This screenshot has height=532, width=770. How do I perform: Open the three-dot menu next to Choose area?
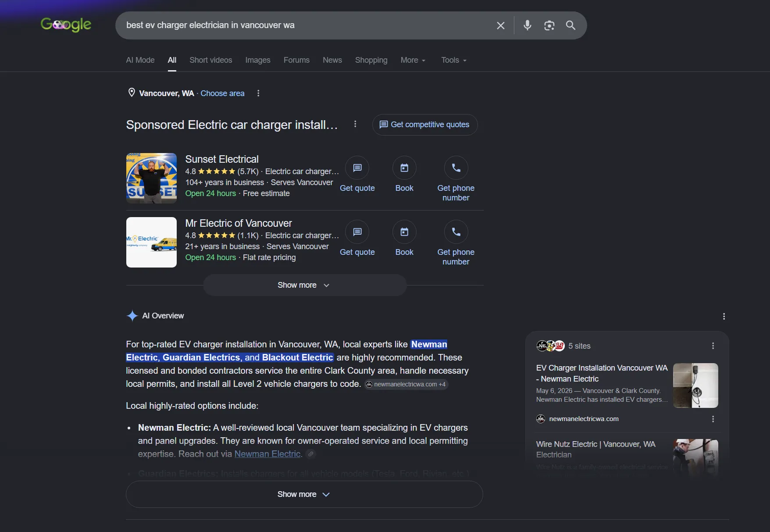pyautogui.click(x=258, y=93)
